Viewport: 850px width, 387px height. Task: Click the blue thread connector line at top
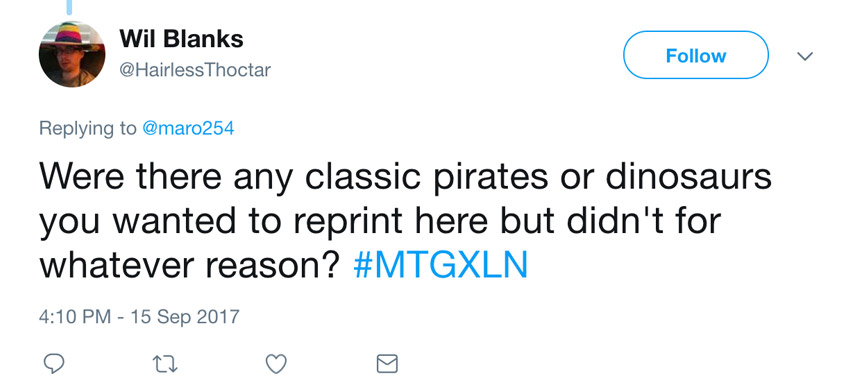click(69, 7)
